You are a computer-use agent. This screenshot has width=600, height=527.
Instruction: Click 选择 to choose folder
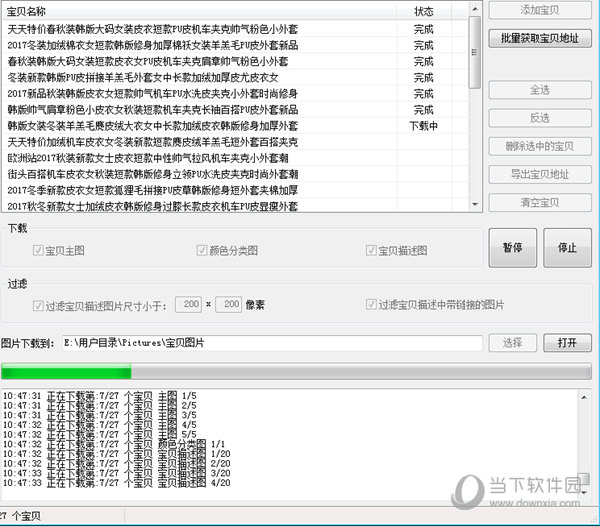point(512,343)
